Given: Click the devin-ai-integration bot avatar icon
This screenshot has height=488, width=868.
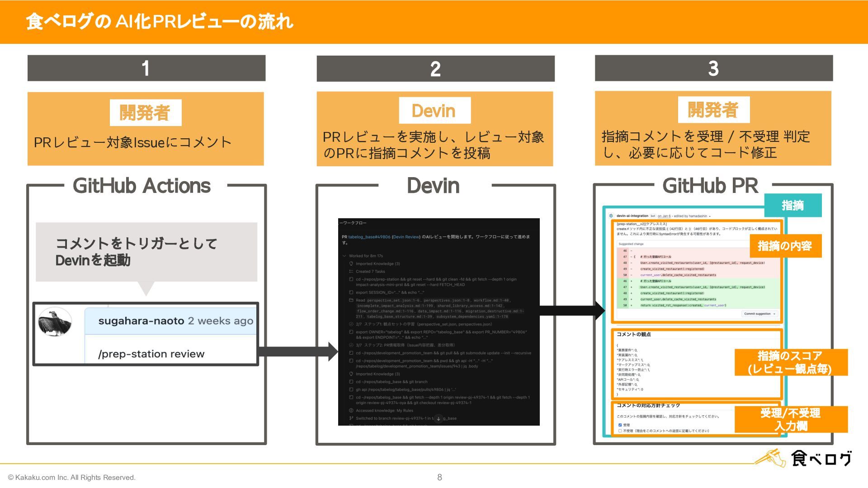Looking at the screenshot, I should [x=611, y=216].
